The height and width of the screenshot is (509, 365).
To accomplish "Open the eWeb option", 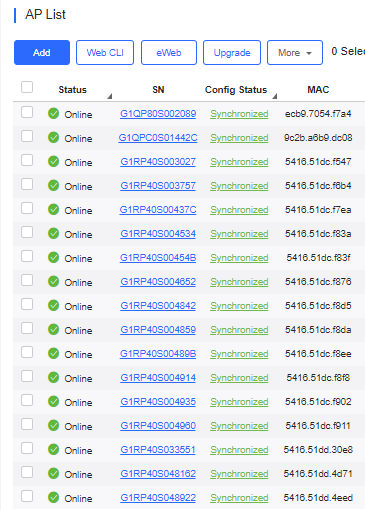I will click(169, 53).
